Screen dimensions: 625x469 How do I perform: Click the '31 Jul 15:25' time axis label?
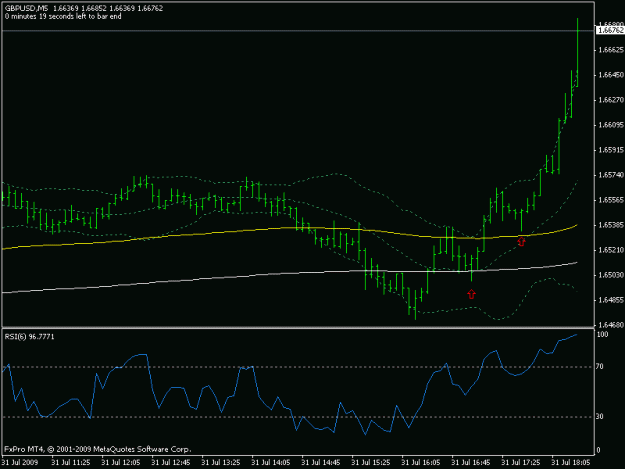point(371,463)
